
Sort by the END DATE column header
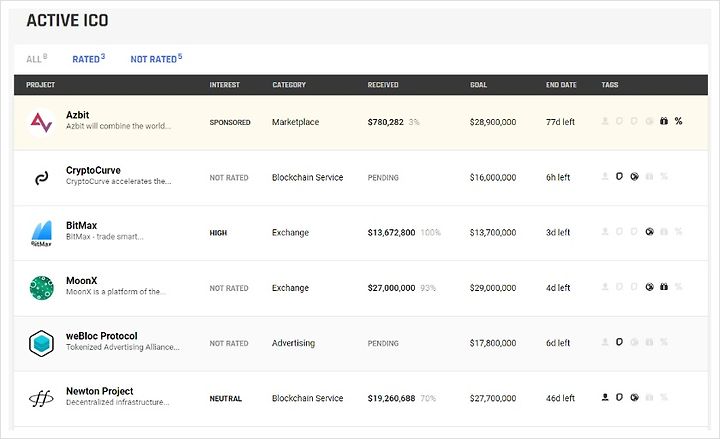561,85
